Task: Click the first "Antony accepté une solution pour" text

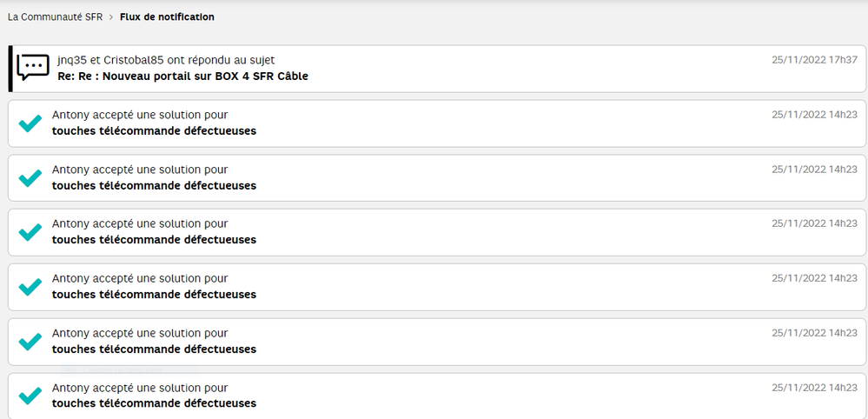Action: (x=140, y=115)
